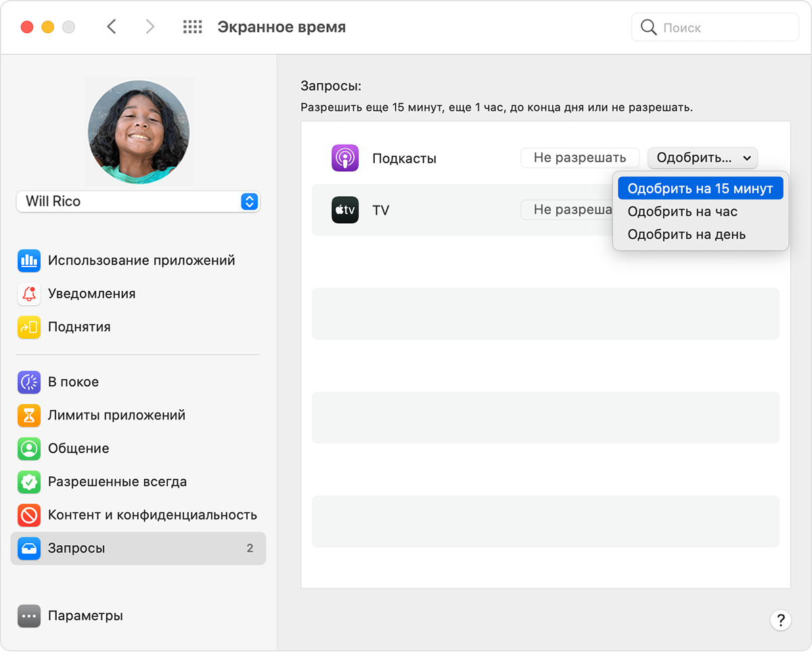812x652 pixels.
Task: Open В покое downtime icon
Action: click(29, 382)
